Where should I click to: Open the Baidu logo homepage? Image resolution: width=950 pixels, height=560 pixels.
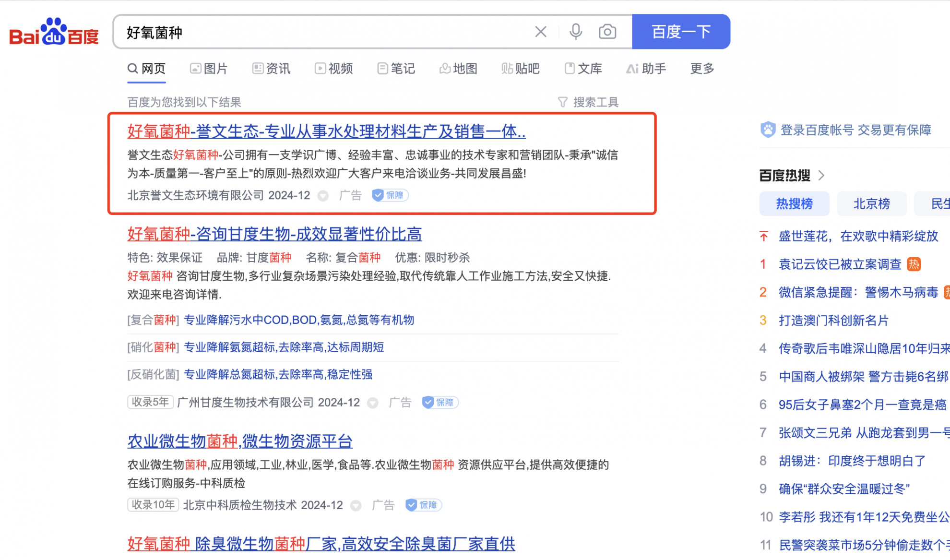[x=54, y=33]
